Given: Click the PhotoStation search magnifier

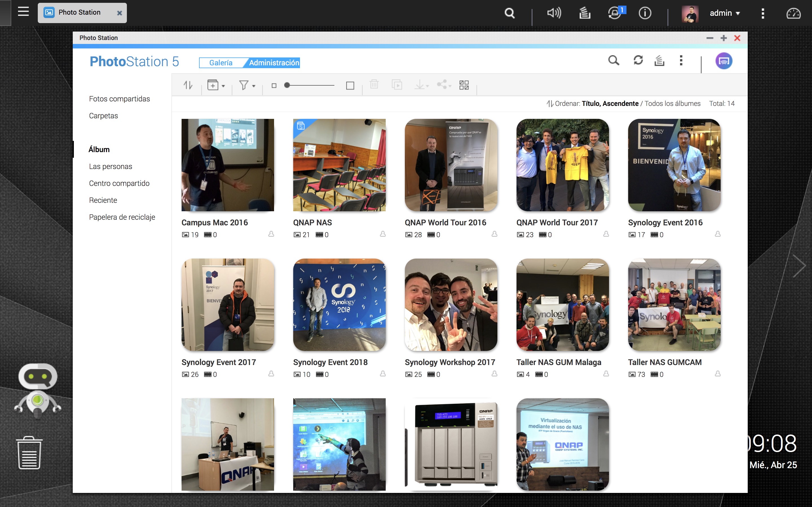Looking at the screenshot, I should [613, 61].
